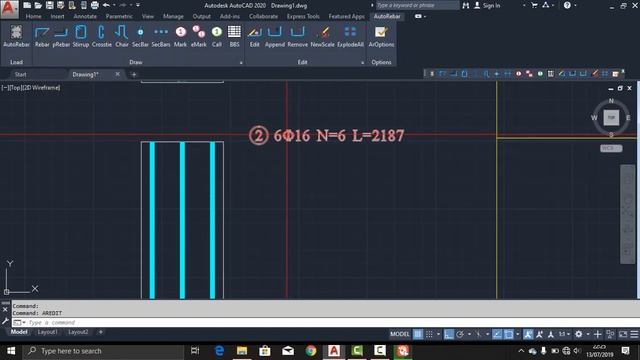This screenshot has width=640, height=360.
Task: Click the ExplodeAll tool
Action: pos(350,36)
